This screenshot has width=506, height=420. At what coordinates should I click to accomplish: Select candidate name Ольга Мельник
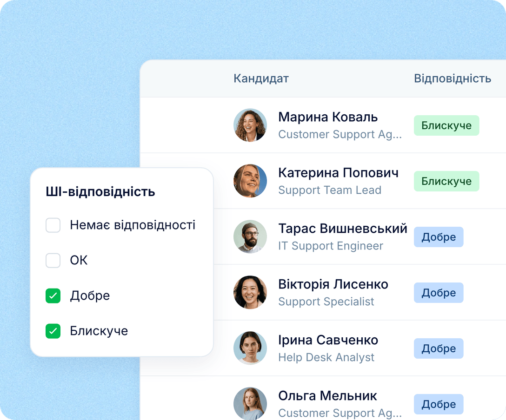(x=327, y=396)
